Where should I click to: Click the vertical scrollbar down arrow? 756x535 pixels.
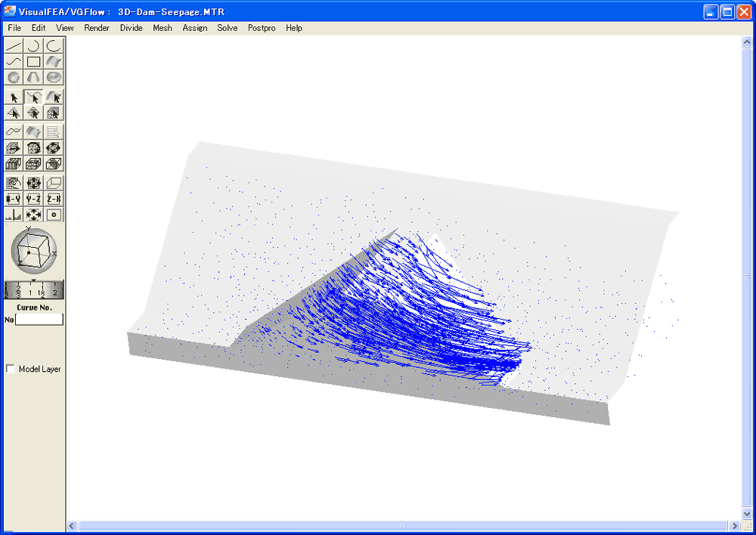(x=747, y=514)
